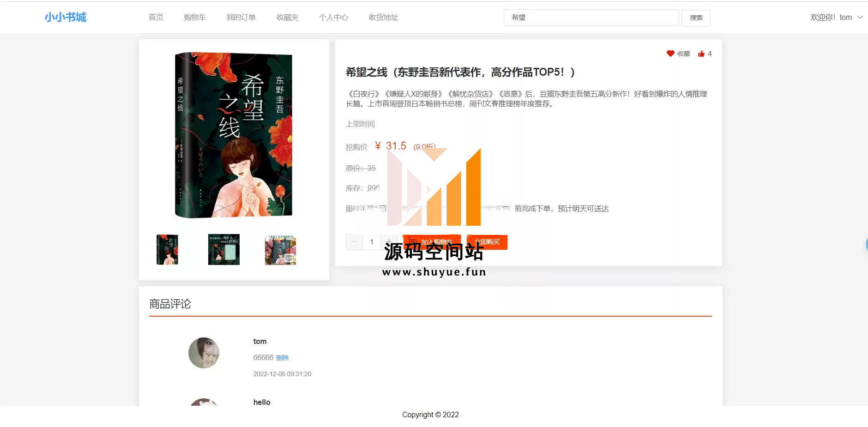
Task: Click the 上架时间 label
Action: [360, 124]
